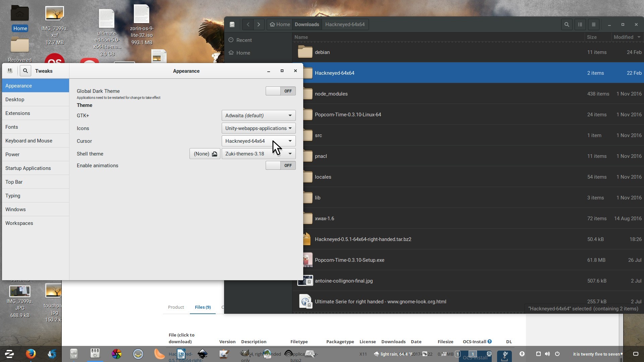
Task: Toggle Global Dark Theme switch
Action: [x=280, y=91]
